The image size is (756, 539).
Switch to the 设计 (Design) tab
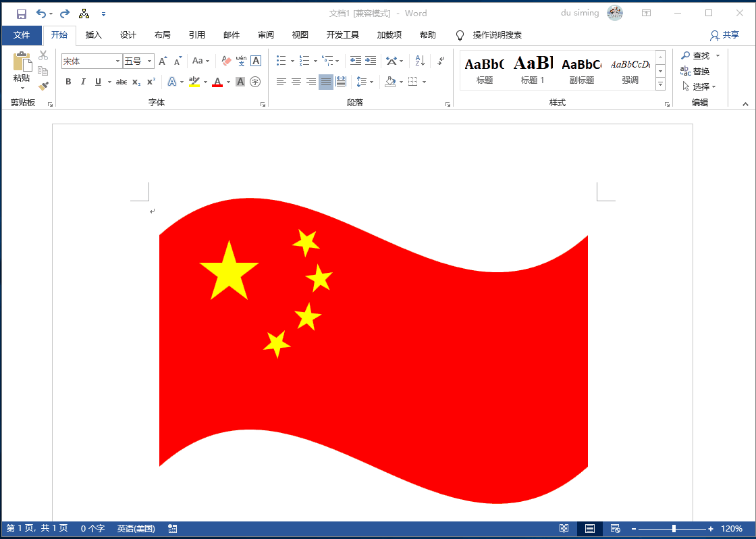128,35
